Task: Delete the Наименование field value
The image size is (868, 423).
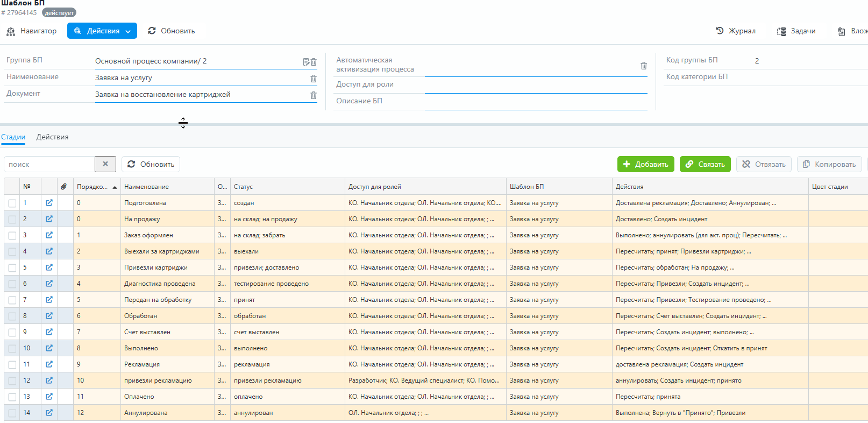Action: 314,79
